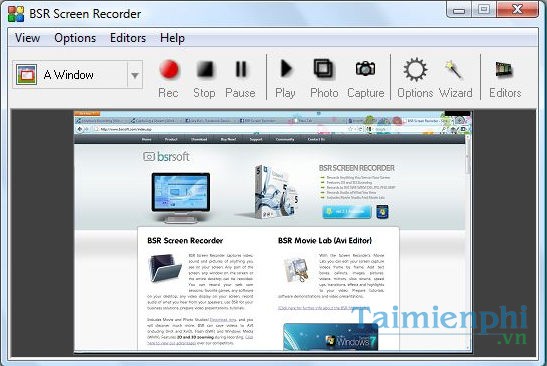Image resolution: width=547 pixels, height=366 pixels.
Task: Click the film folder icon under BSR Screen Recorder
Action: (165, 268)
